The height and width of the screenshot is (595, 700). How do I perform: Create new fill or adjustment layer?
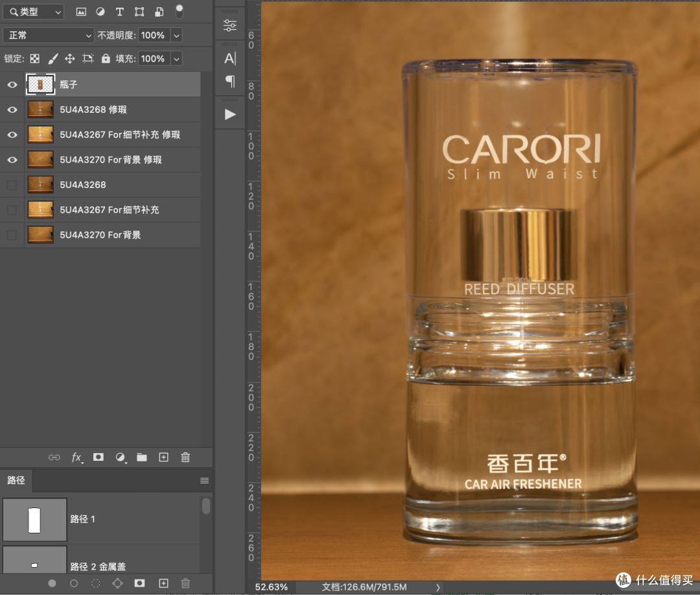tap(121, 458)
